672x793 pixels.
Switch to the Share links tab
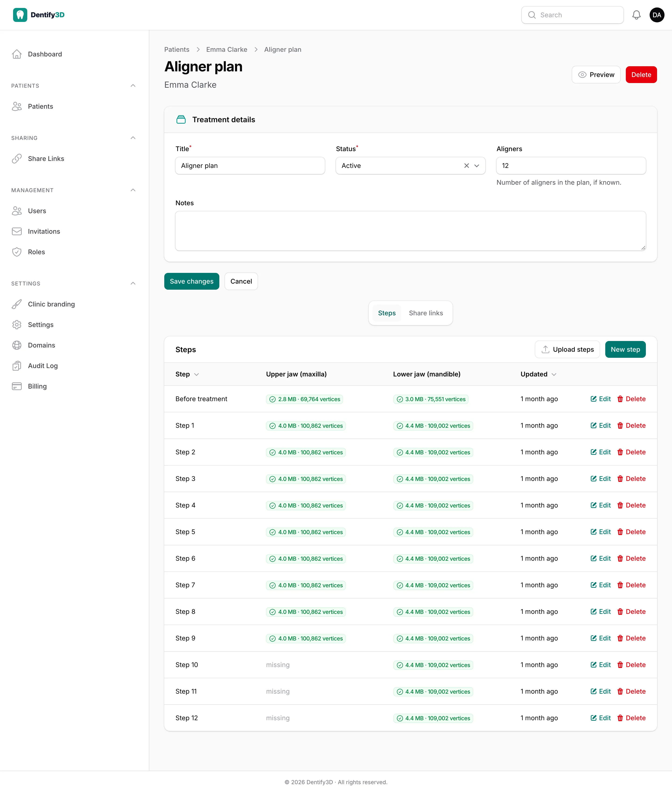(x=426, y=313)
